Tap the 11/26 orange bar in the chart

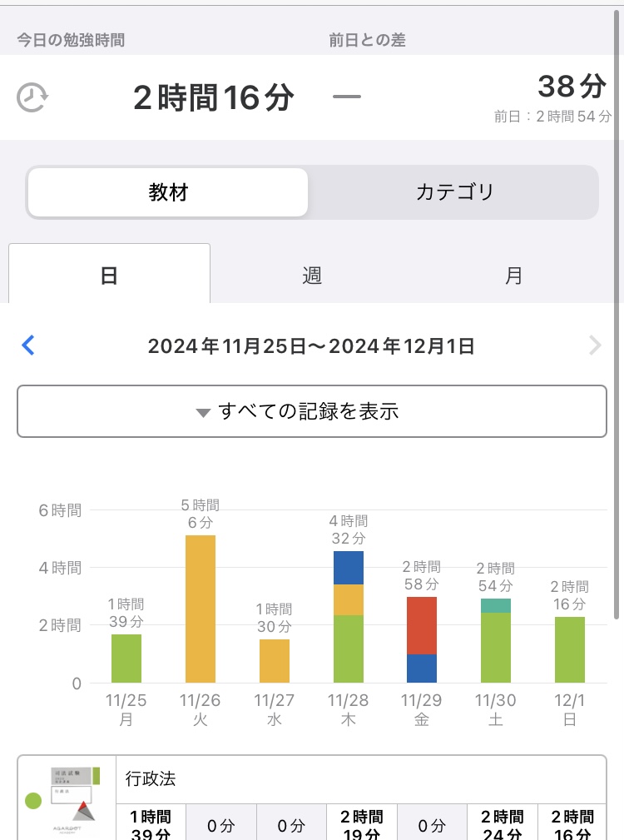click(x=201, y=609)
